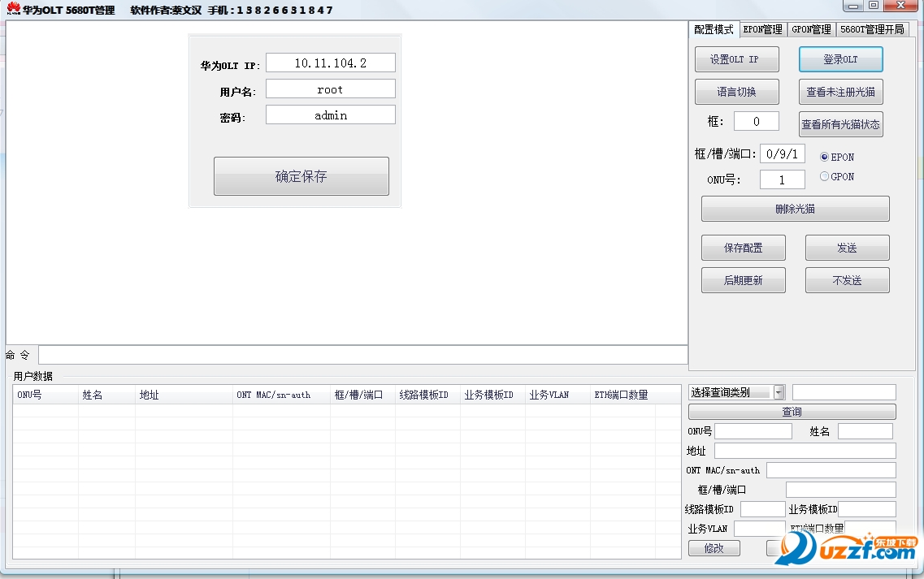924x579 pixels.
Task: Click the 确定保存 button
Action: click(x=301, y=176)
